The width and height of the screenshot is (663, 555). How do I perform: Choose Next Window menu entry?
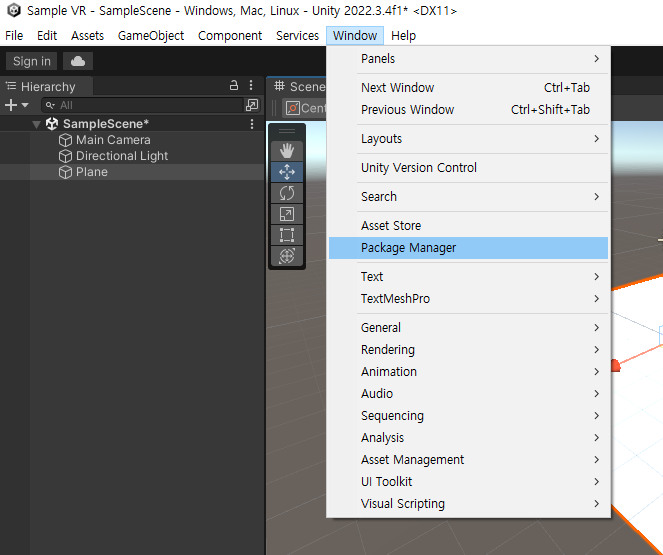pyautogui.click(x=468, y=87)
